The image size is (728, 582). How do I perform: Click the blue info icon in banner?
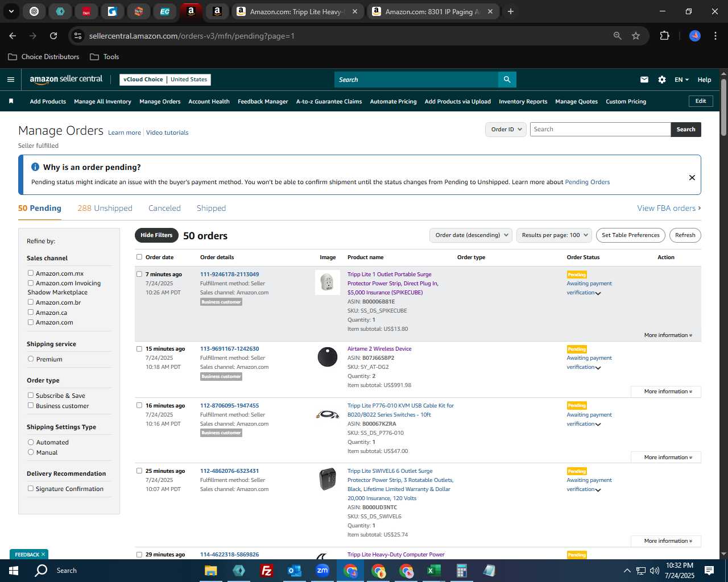pyautogui.click(x=35, y=167)
